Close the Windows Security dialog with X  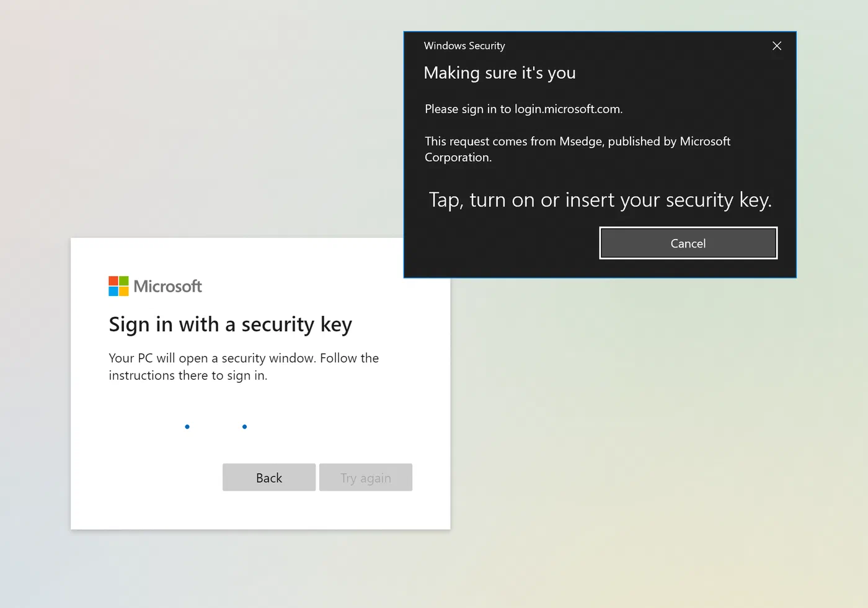point(777,46)
